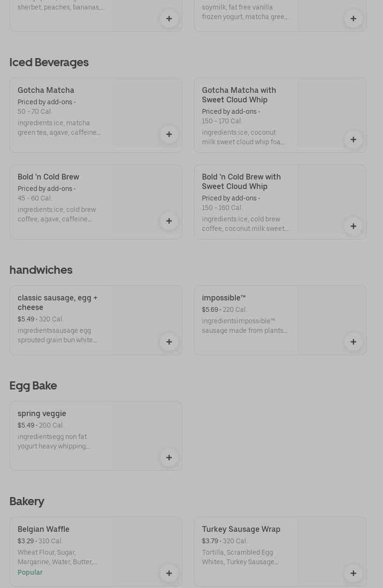Select the Iced Beverages section heading

click(49, 62)
